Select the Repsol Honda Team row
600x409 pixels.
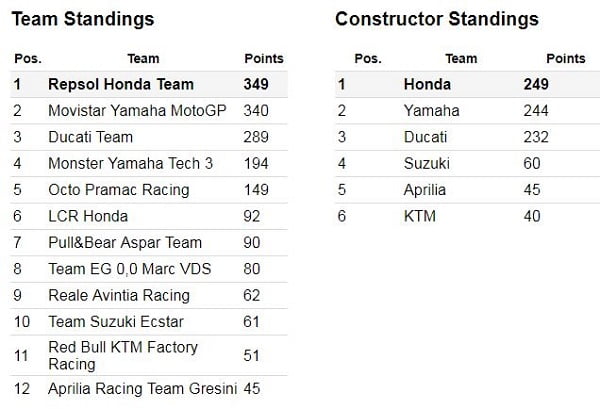click(x=121, y=85)
